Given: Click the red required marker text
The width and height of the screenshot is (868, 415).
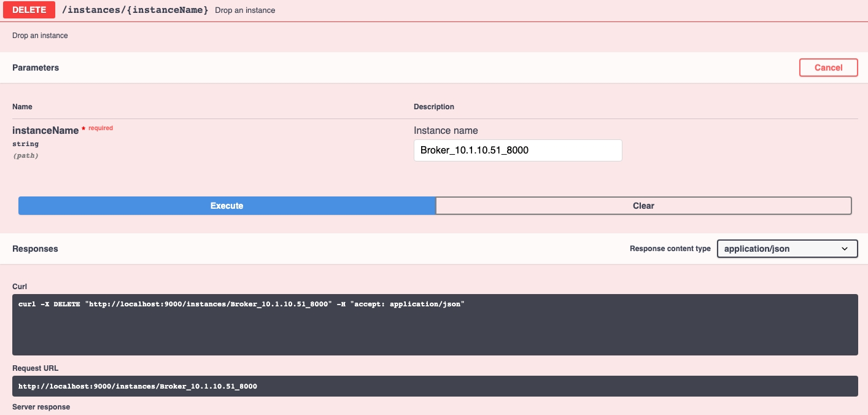Looking at the screenshot, I should pos(101,128).
